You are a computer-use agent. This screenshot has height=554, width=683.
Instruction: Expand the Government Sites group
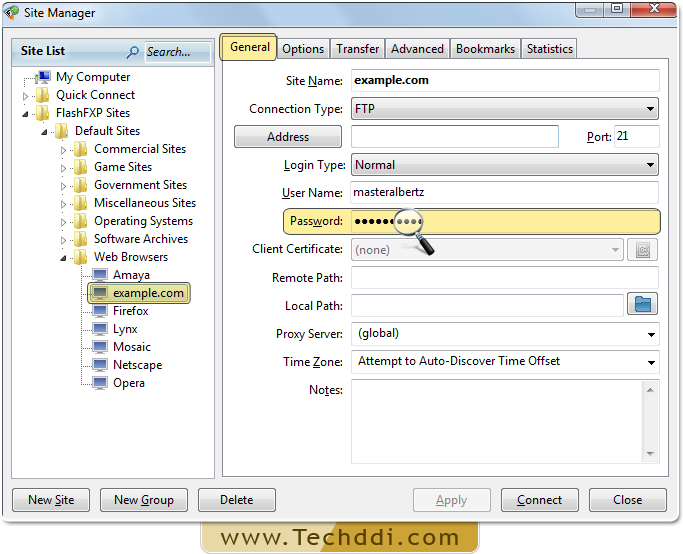point(64,186)
